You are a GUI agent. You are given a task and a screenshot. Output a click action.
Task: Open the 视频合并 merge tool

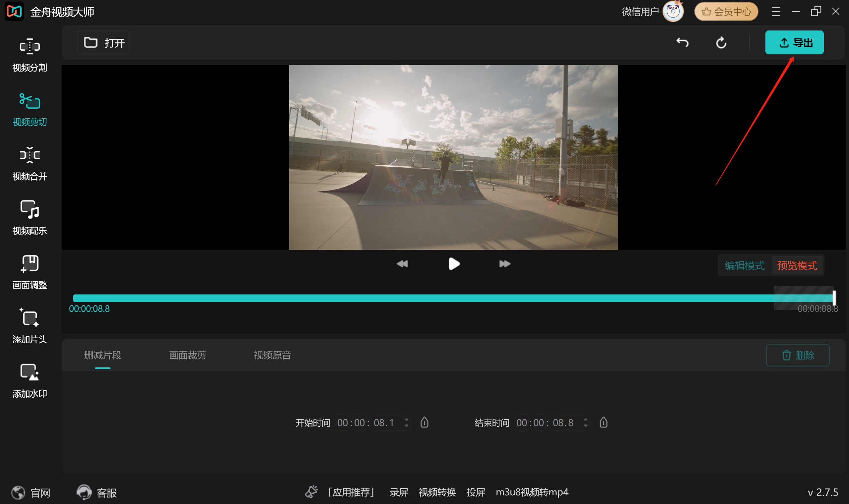(30, 164)
